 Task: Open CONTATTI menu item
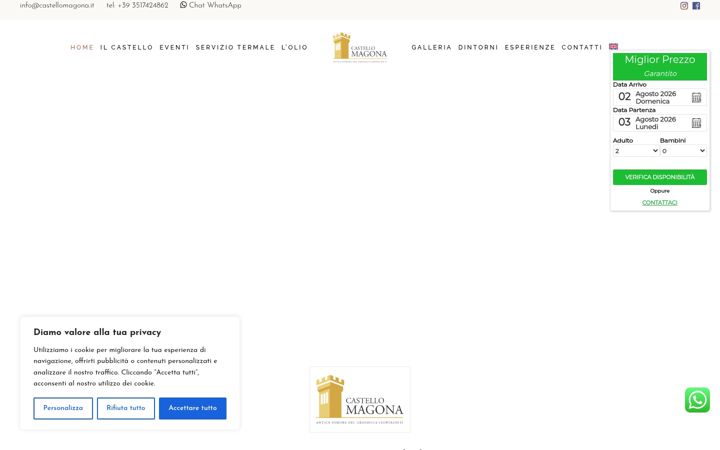click(581, 47)
